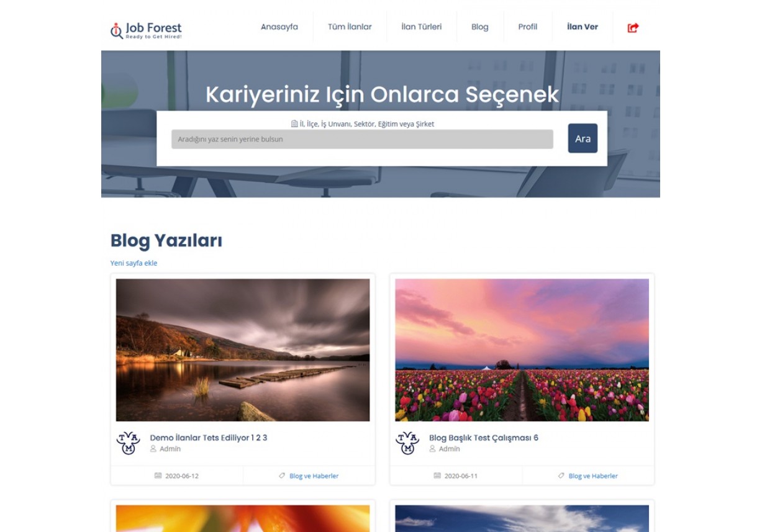Viewport: 762px width, 532px height.
Task: Open the Anasayfa menu item
Action: tap(279, 27)
